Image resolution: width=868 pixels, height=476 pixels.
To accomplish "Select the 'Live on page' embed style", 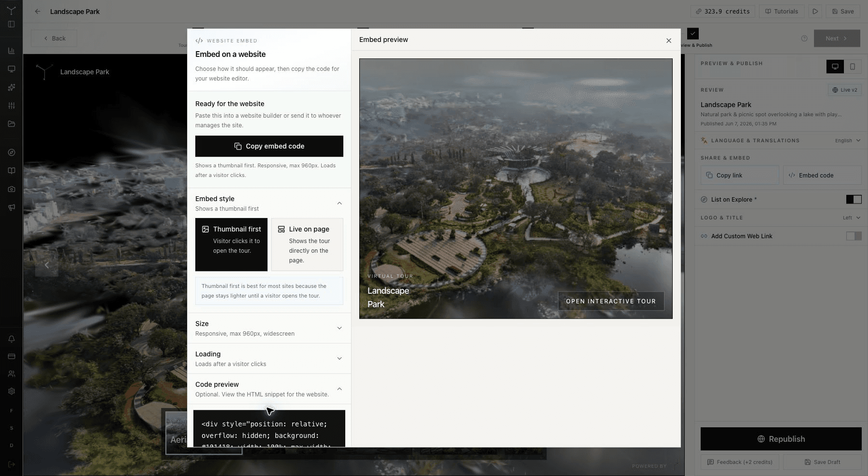I will (307, 245).
